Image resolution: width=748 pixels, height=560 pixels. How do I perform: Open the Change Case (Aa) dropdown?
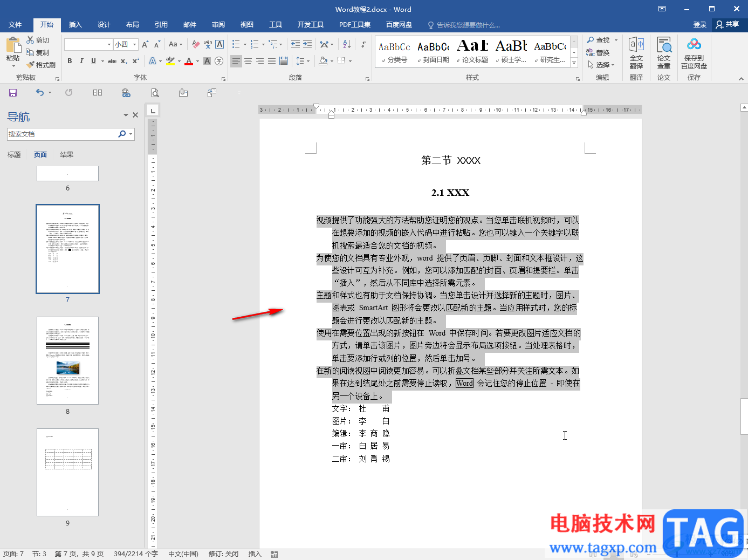(175, 44)
